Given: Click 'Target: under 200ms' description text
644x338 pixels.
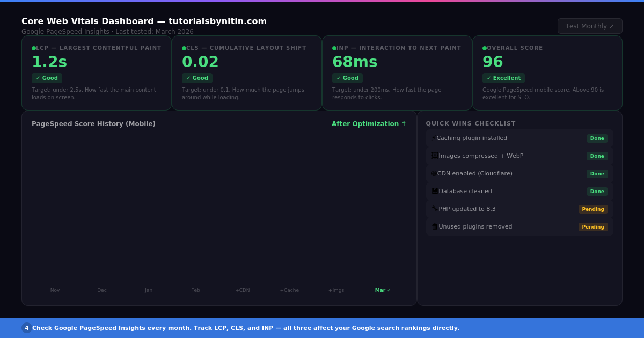Looking at the screenshot, I should coord(387,94).
